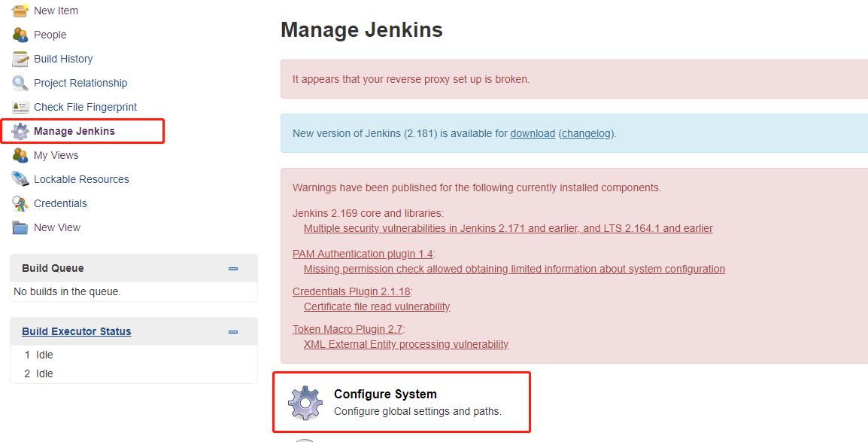868x442 pixels.
Task: Click 'Jenkins 2.169 core and libraries' text
Action: tap(368, 213)
